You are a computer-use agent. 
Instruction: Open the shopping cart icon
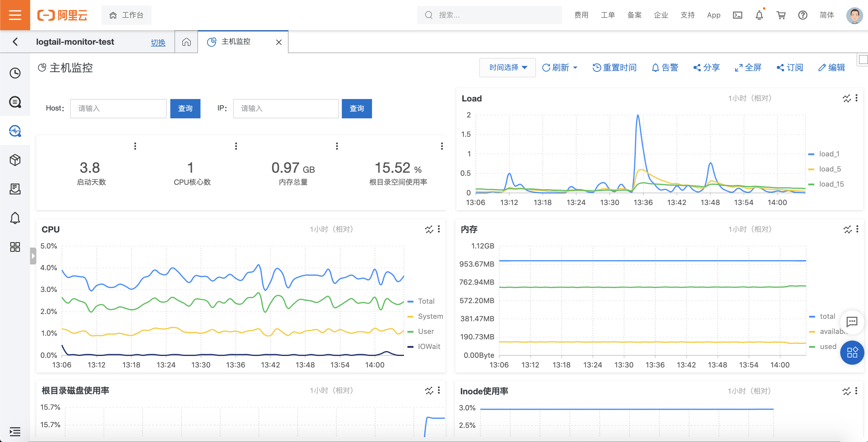781,15
